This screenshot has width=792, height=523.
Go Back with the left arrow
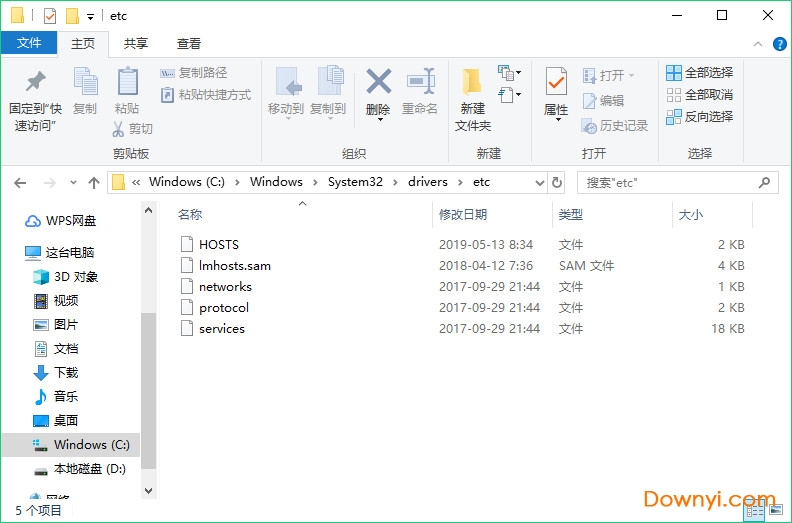tap(20, 182)
